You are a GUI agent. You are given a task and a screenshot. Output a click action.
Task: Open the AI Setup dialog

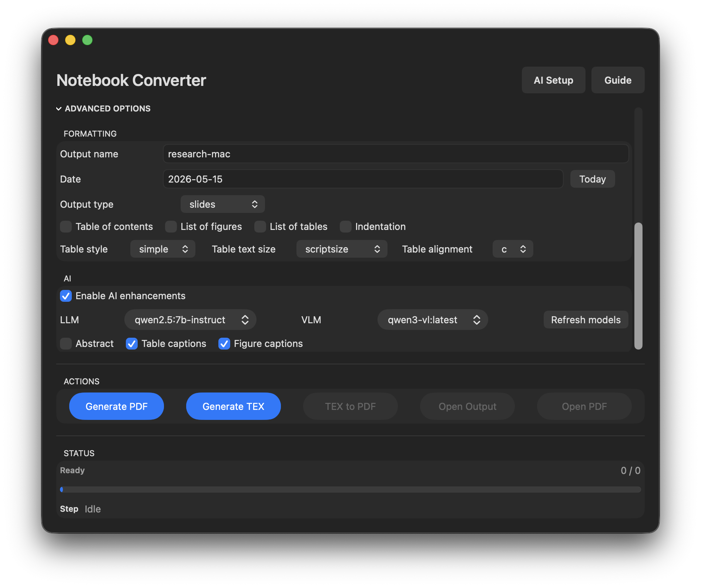pyautogui.click(x=553, y=80)
